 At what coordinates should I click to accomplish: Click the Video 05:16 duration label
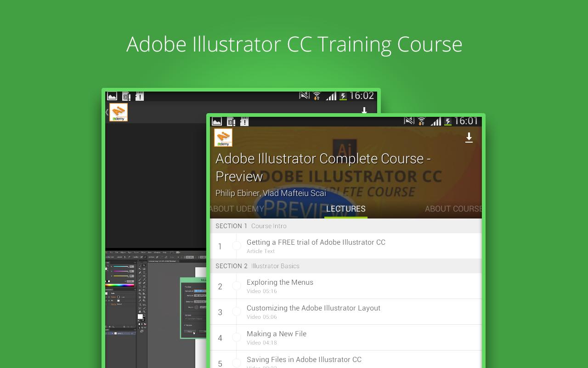[x=262, y=291]
